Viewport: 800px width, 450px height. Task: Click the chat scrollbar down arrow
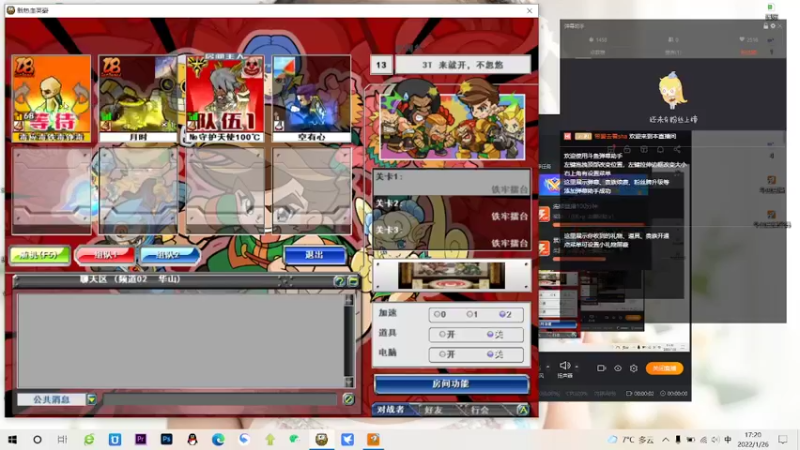348,382
